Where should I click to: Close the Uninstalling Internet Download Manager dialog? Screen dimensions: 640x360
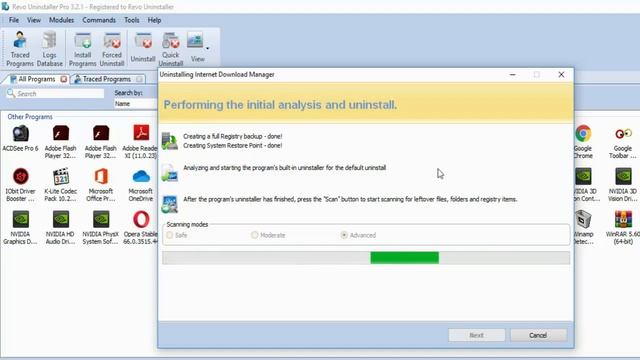(x=561, y=75)
